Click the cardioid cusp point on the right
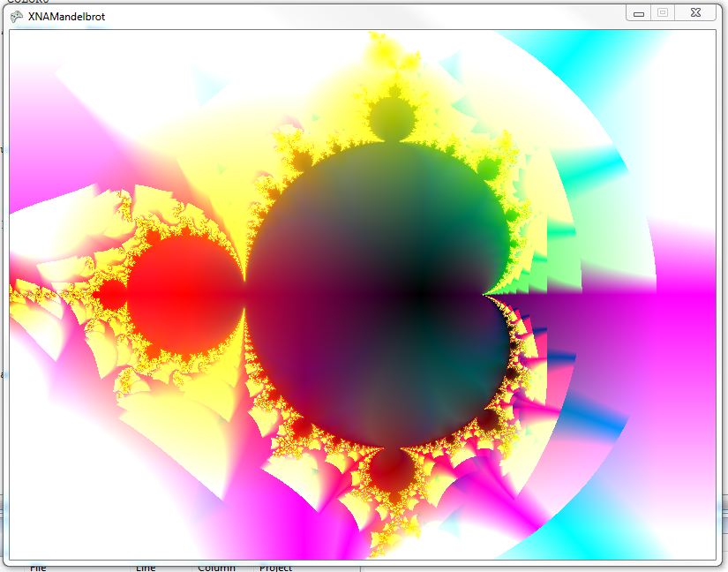 [484, 292]
